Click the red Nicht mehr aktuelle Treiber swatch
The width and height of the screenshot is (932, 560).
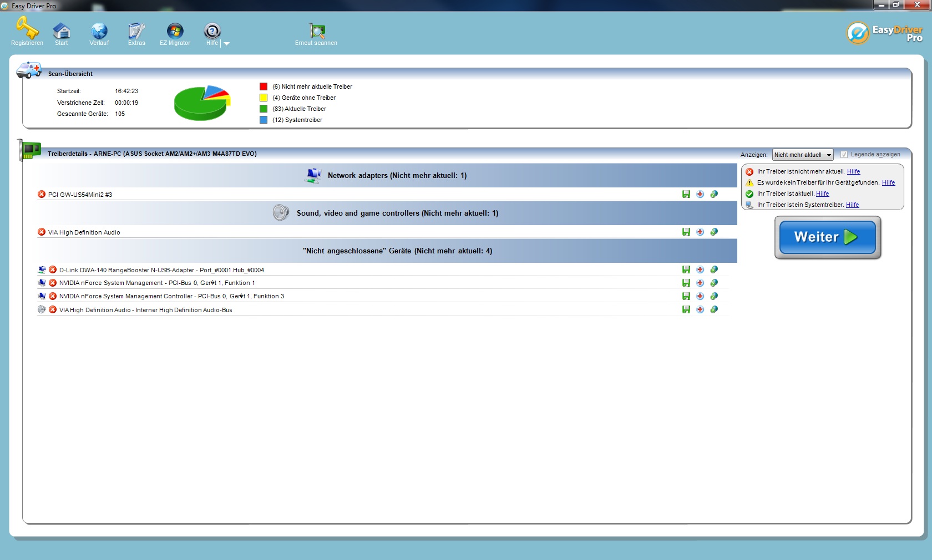click(x=264, y=86)
